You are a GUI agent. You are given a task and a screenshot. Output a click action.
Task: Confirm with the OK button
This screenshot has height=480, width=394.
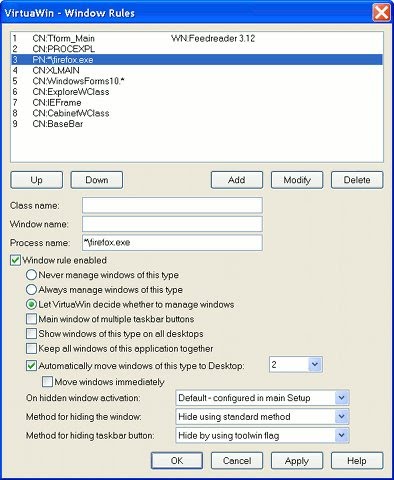tap(177, 461)
